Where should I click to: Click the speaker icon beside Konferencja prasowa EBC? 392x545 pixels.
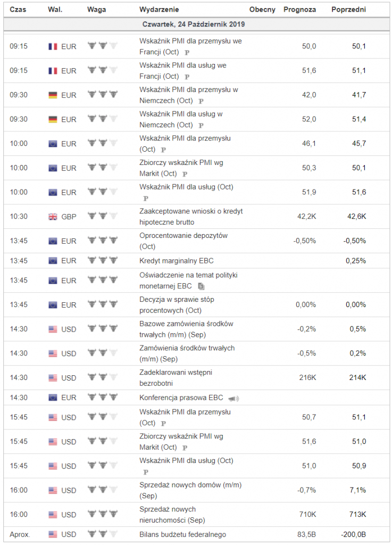[x=233, y=398]
